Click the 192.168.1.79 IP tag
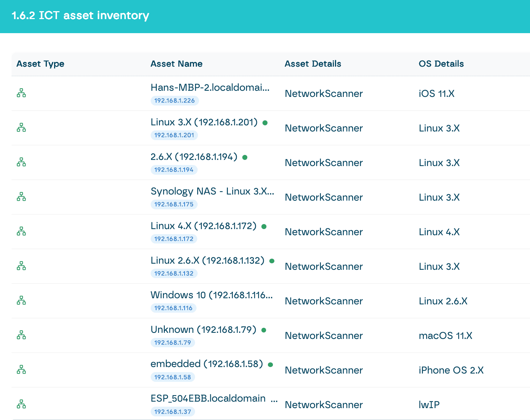530x420 pixels. (173, 343)
